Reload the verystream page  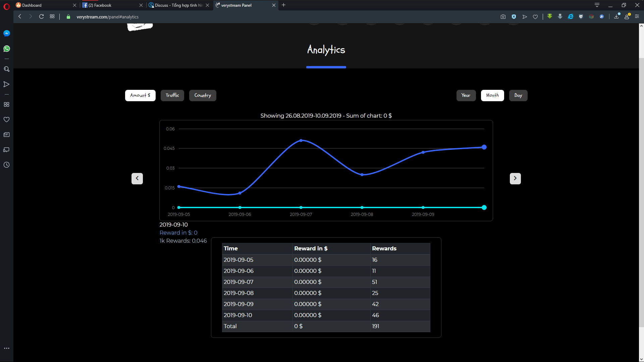(x=41, y=17)
